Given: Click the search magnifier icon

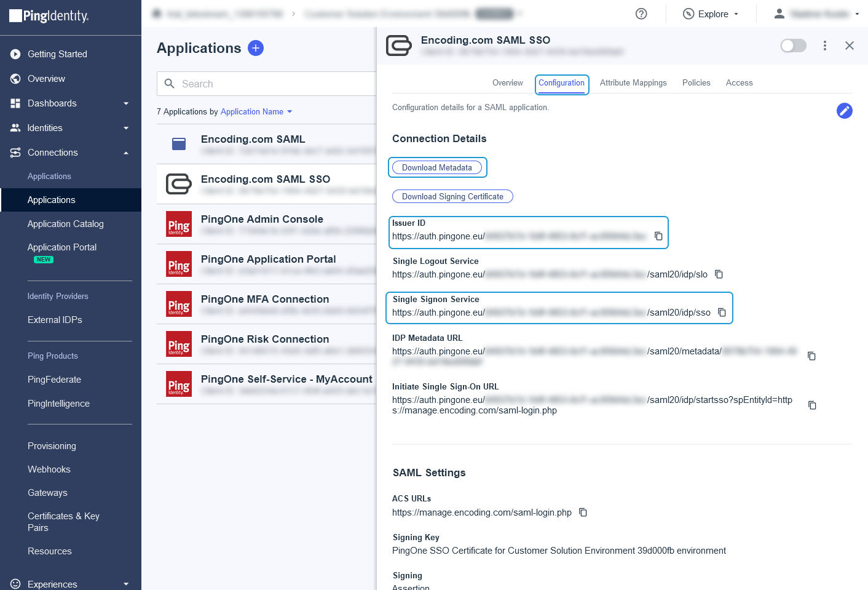Looking at the screenshot, I should click(x=170, y=84).
